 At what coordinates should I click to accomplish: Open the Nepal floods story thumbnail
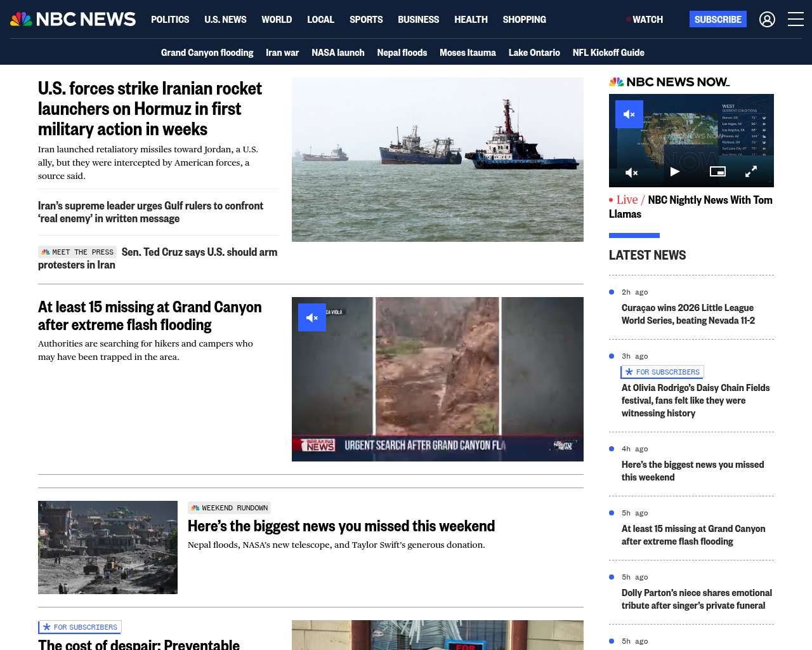click(108, 547)
